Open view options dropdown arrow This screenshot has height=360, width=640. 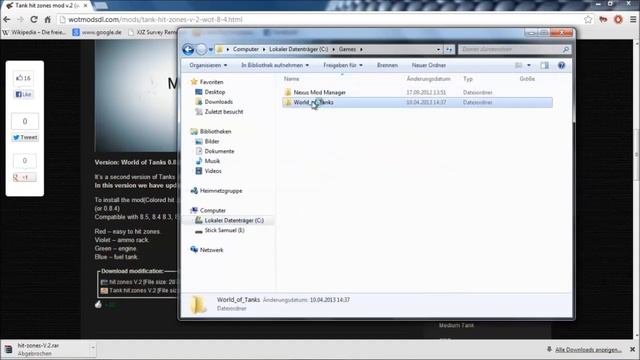(529, 65)
